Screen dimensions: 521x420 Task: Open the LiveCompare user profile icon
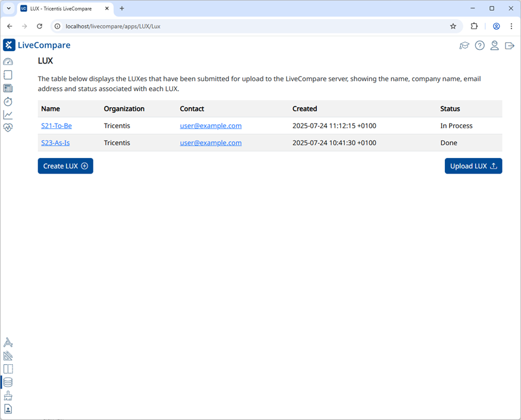click(494, 46)
